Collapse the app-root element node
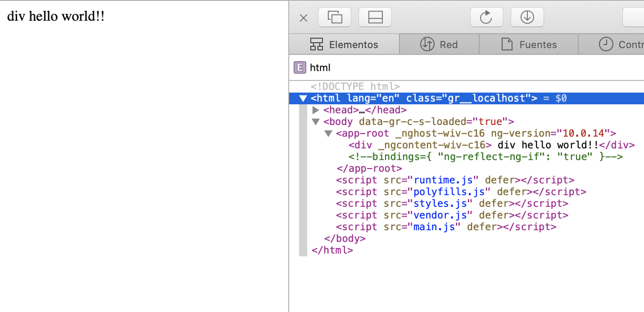644x312 pixels. 328,134
